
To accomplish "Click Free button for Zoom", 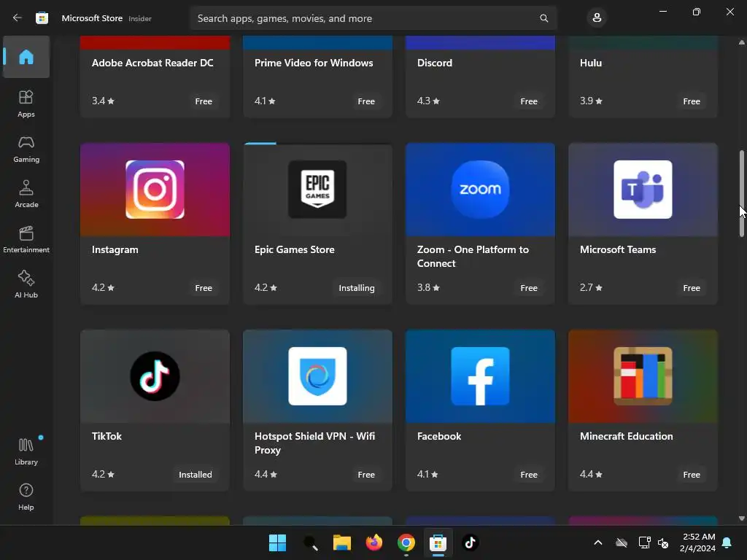I will [529, 287].
